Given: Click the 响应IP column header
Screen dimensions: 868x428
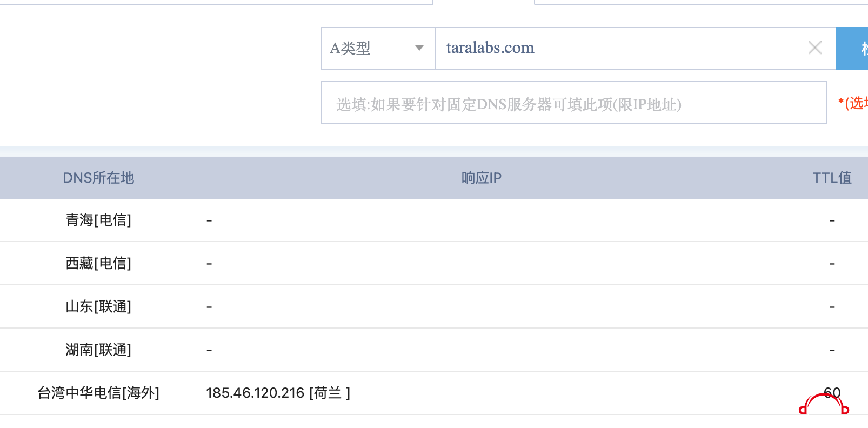Looking at the screenshot, I should click(x=482, y=178).
